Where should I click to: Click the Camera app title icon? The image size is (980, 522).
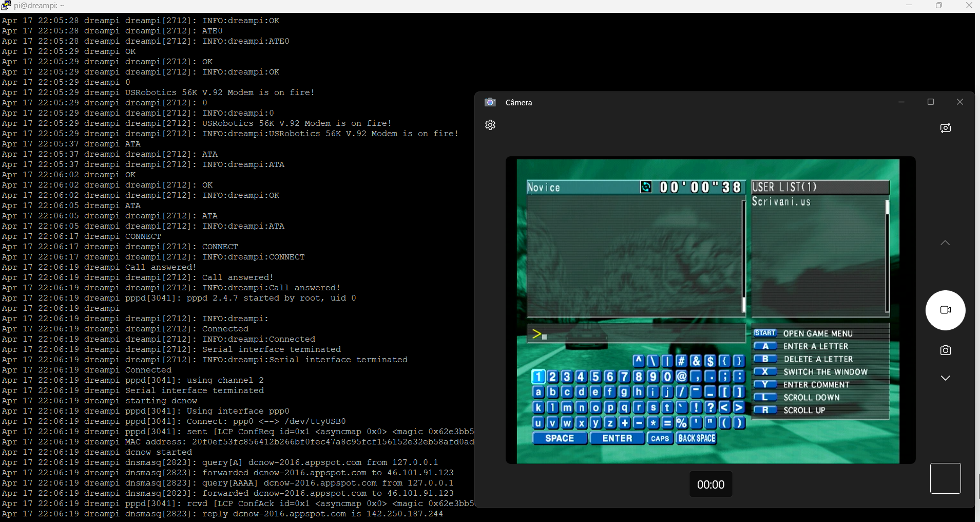click(490, 102)
